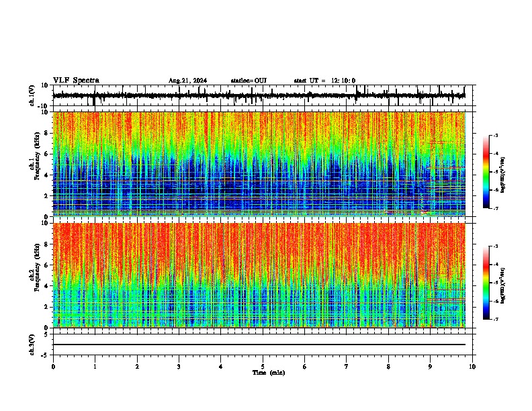
Task: Click the ch.2 spectrogram plot
Action: pos(259,275)
